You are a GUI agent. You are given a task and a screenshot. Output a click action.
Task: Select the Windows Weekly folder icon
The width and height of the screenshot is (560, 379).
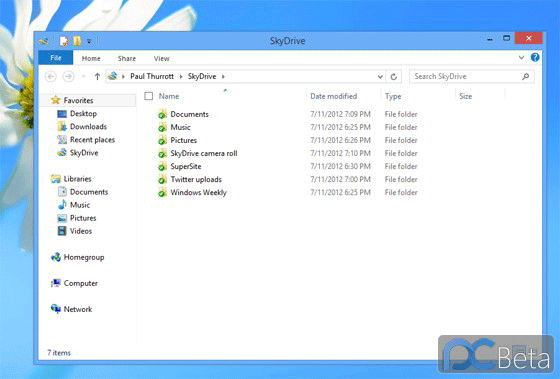click(x=162, y=192)
